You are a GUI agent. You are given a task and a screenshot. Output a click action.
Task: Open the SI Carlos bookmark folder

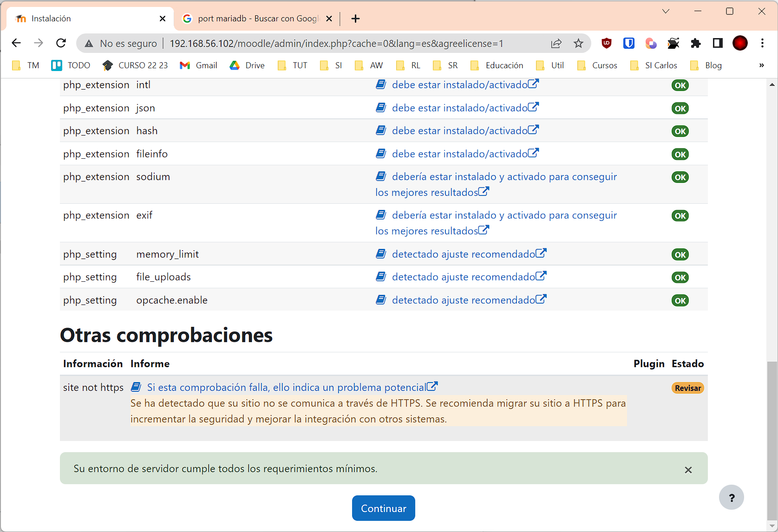654,65
